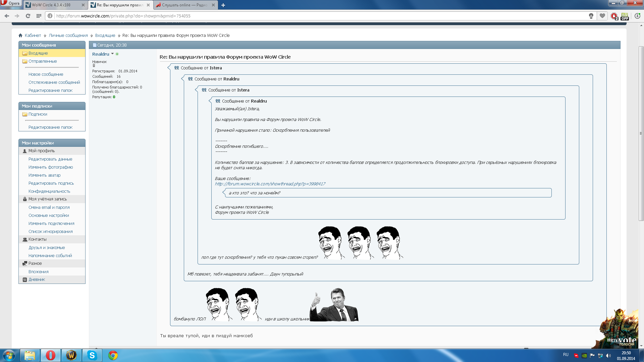Click the home icon beside Кабинет

(20, 36)
